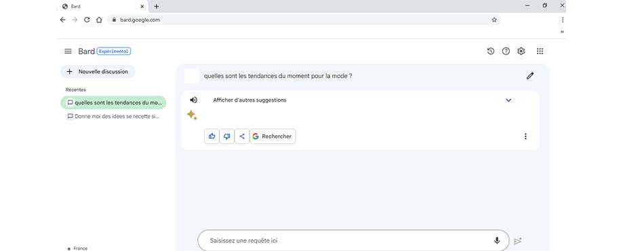Click the Google Rechercher button
644x251 pixels.
(x=273, y=136)
